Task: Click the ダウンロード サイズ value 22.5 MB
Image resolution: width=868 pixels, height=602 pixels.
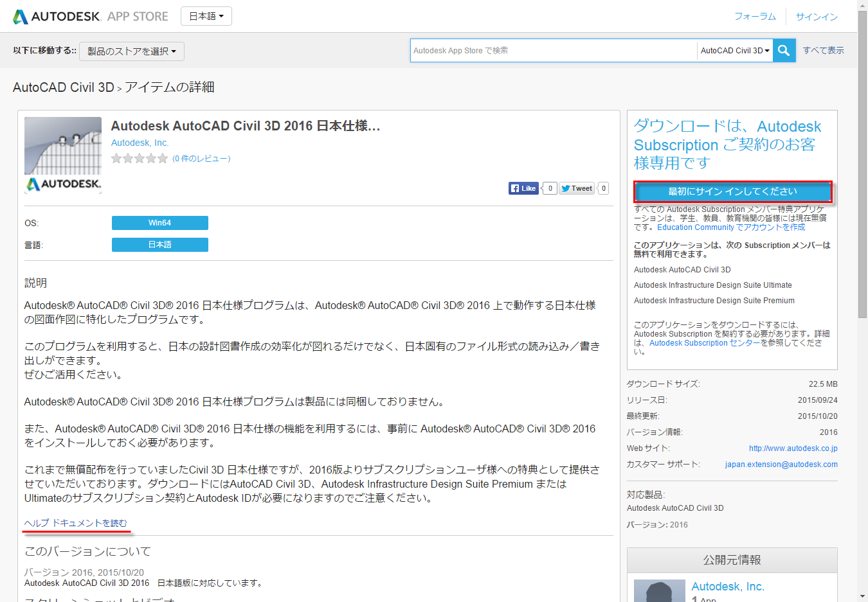Action: pyautogui.click(x=823, y=384)
